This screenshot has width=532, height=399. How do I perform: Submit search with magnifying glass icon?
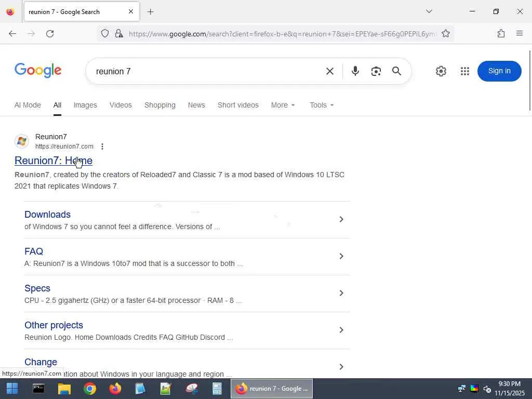point(396,71)
